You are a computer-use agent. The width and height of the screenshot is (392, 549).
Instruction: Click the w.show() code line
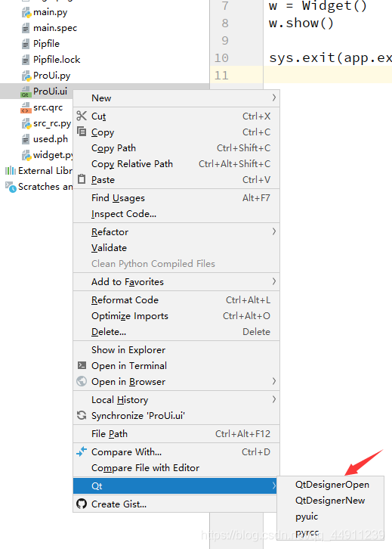coord(301,23)
